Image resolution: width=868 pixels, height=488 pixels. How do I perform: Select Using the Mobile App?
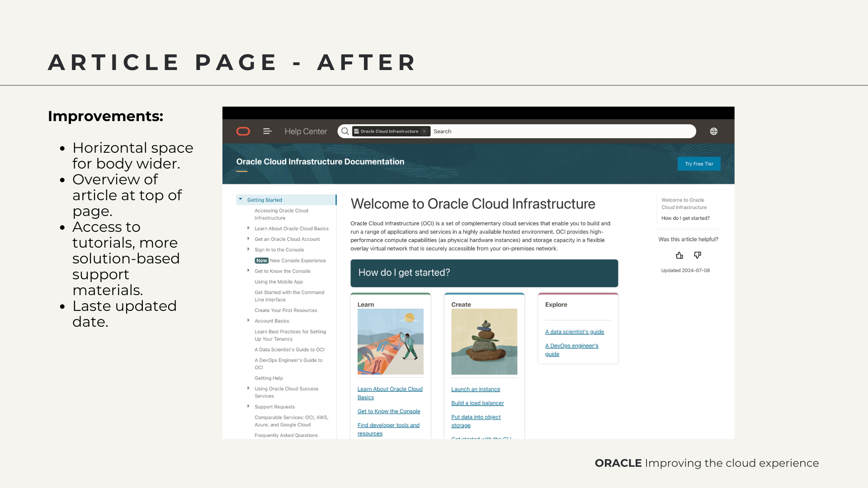[x=278, y=282]
